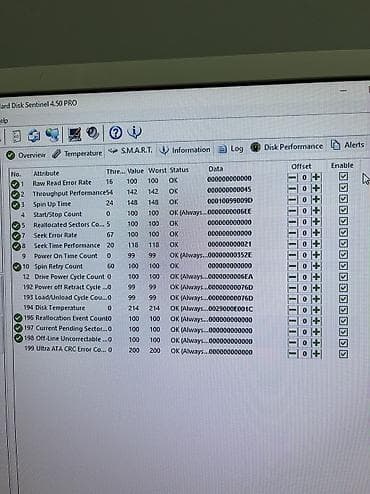Click the Value column header
370x494 pixels.
tap(135, 171)
